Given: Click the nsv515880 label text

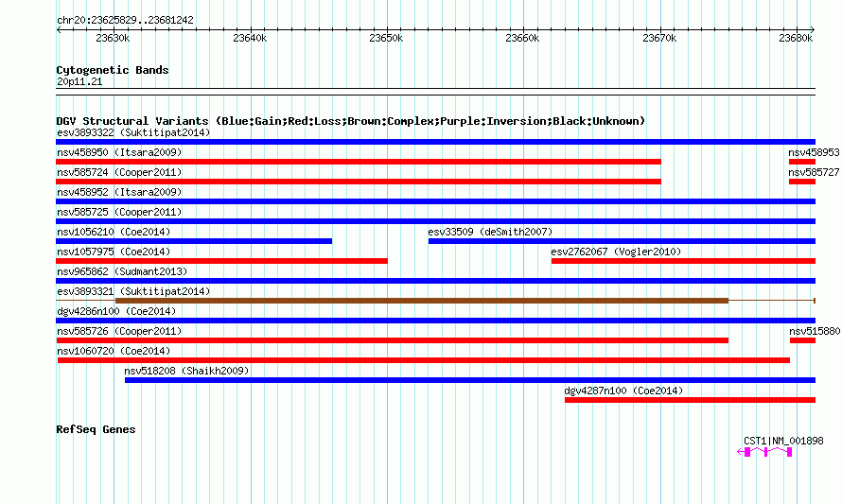Looking at the screenshot, I should point(815,331).
